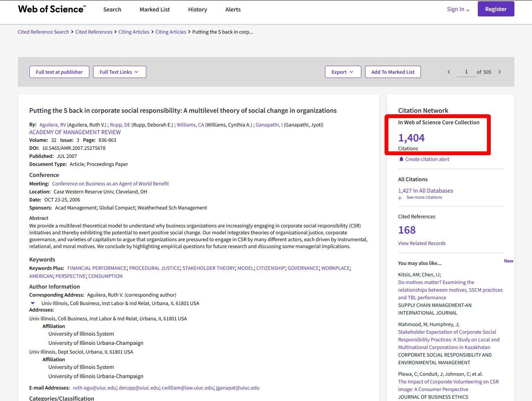The height and width of the screenshot is (401, 532).
Task: Open author Rupp, DE link
Action: [x=120, y=125]
